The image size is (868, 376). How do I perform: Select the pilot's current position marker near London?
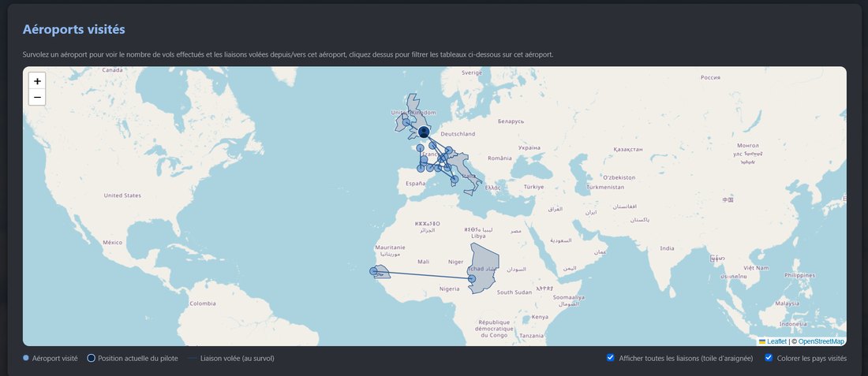(x=424, y=132)
